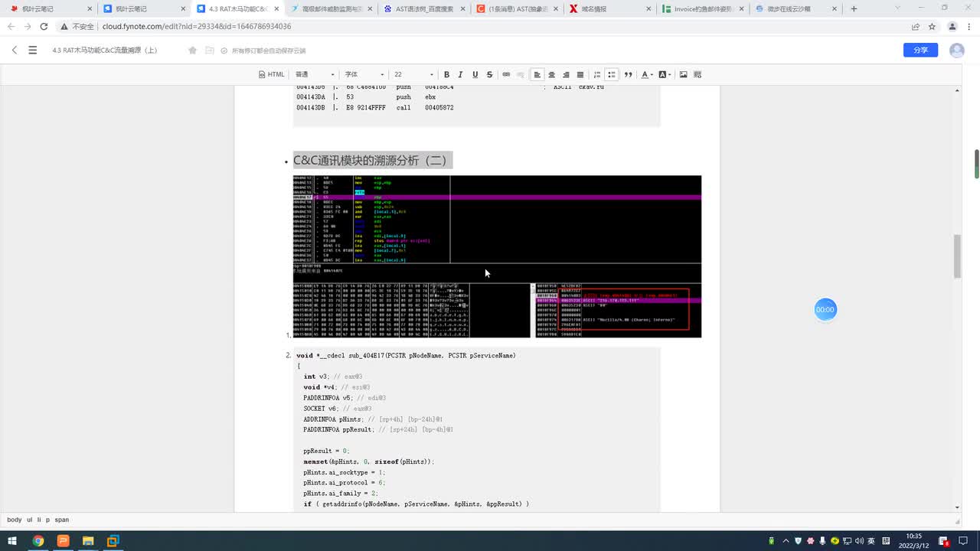Switch the input method from 英
Viewport: 980px width, 551px height.
pos(872,541)
